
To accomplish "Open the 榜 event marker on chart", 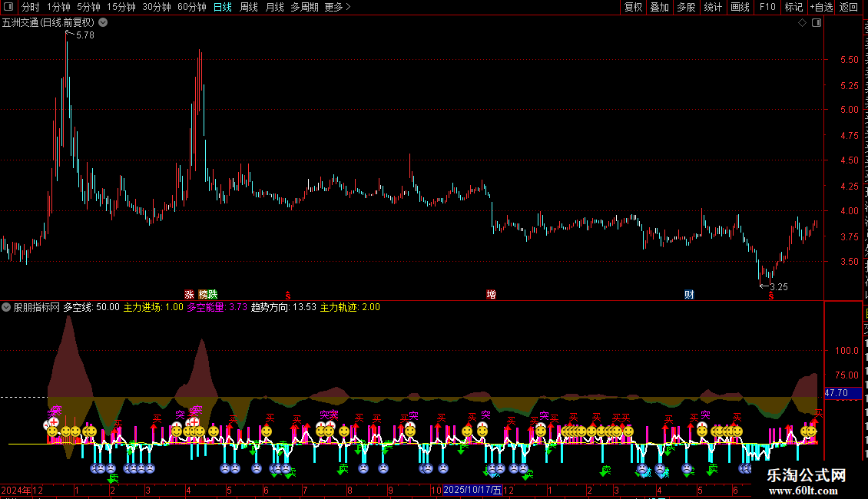I will (x=203, y=294).
